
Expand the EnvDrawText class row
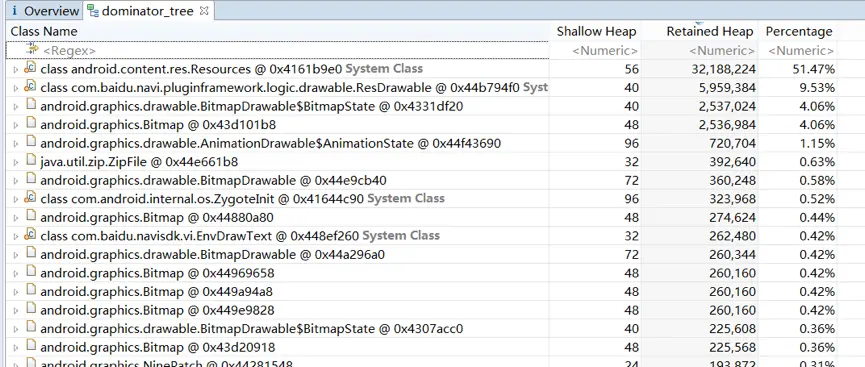[x=15, y=237]
